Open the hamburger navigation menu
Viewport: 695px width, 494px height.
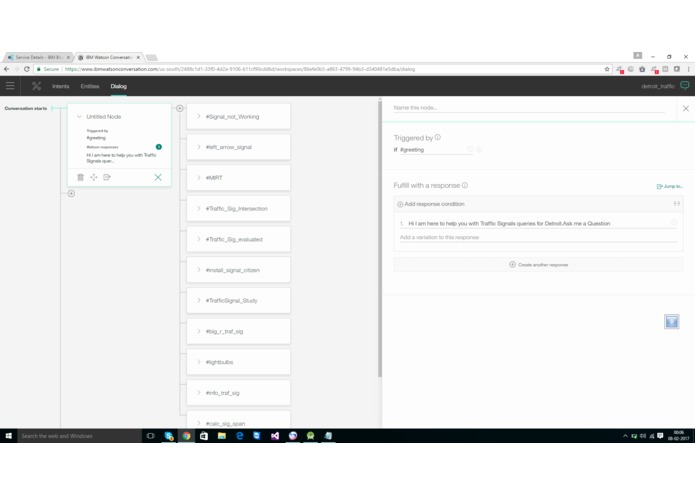point(10,86)
